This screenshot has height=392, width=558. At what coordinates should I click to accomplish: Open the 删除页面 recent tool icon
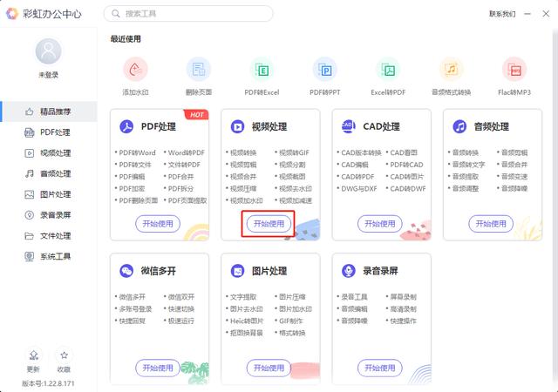click(x=199, y=70)
